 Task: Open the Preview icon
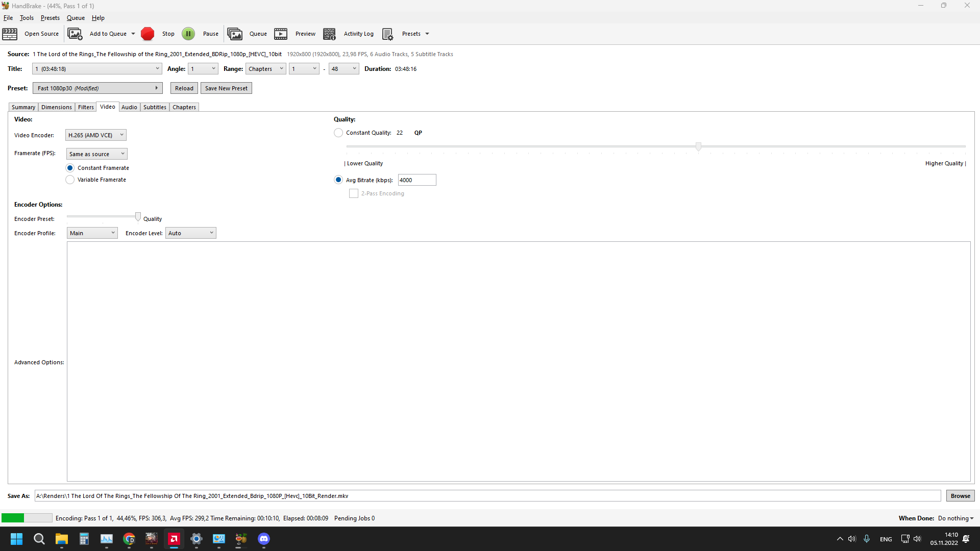click(x=281, y=34)
